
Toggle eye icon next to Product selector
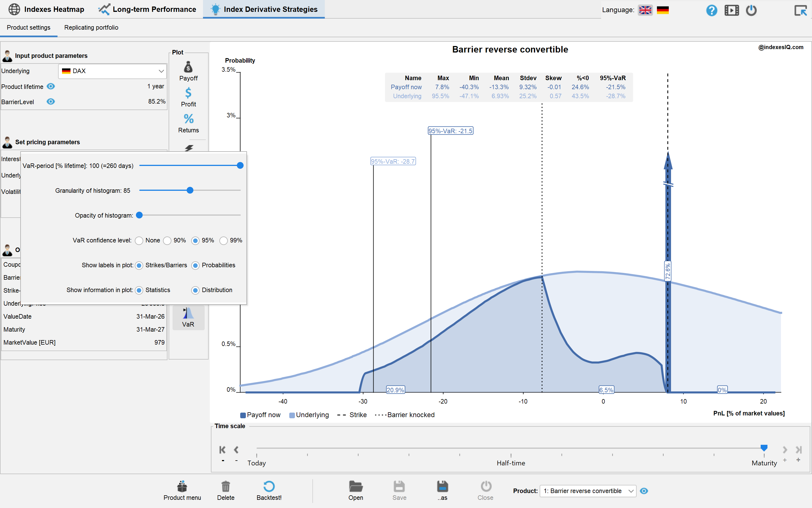click(x=644, y=491)
